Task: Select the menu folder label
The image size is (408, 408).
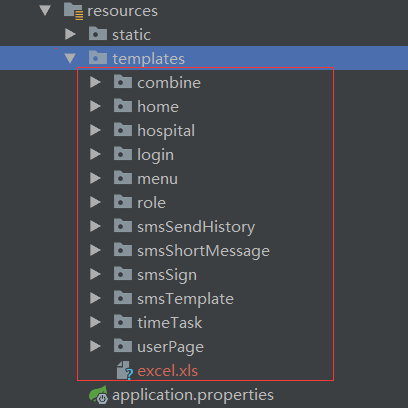Action: tap(158, 179)
